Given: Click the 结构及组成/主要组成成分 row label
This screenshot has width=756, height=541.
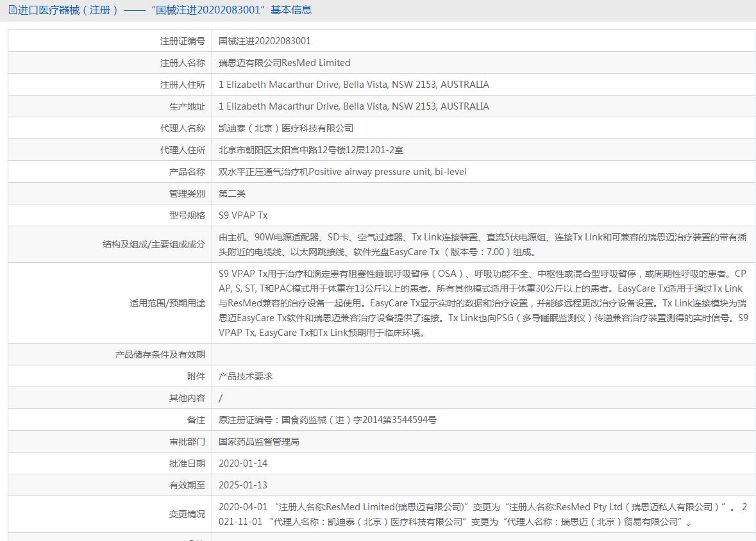Looking at the screenshot, I should click(154, 244).
